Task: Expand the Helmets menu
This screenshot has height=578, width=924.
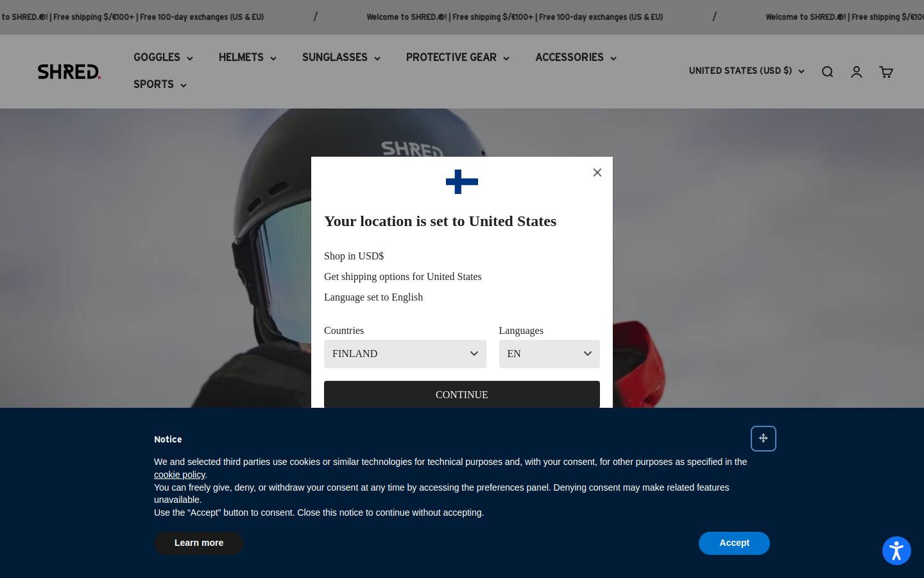Action: 248,58
